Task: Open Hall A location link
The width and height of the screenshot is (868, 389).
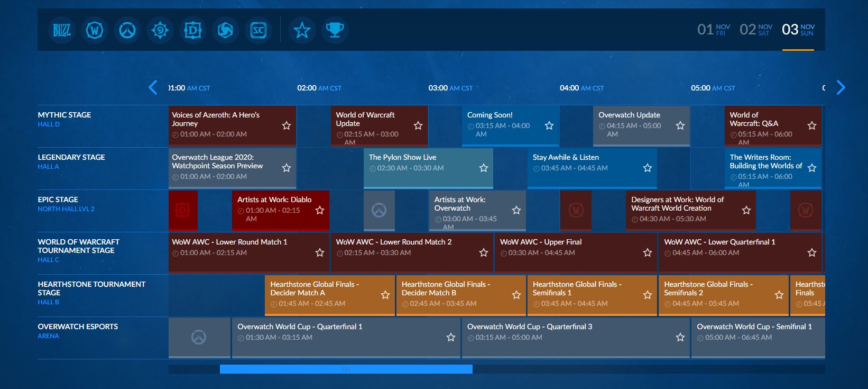Action: [49, 167]
